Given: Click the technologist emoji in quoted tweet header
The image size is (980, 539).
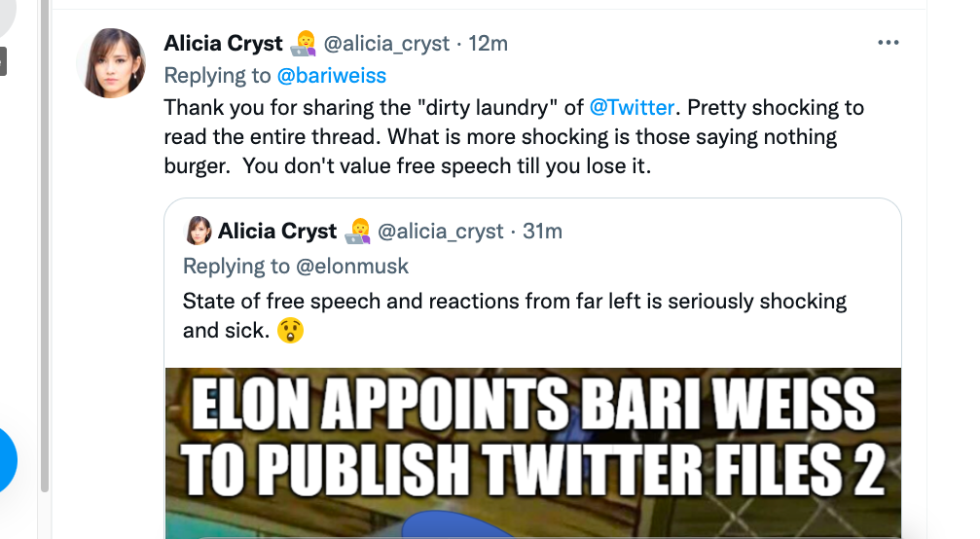Looking at the screenshot, I should 358,232.
